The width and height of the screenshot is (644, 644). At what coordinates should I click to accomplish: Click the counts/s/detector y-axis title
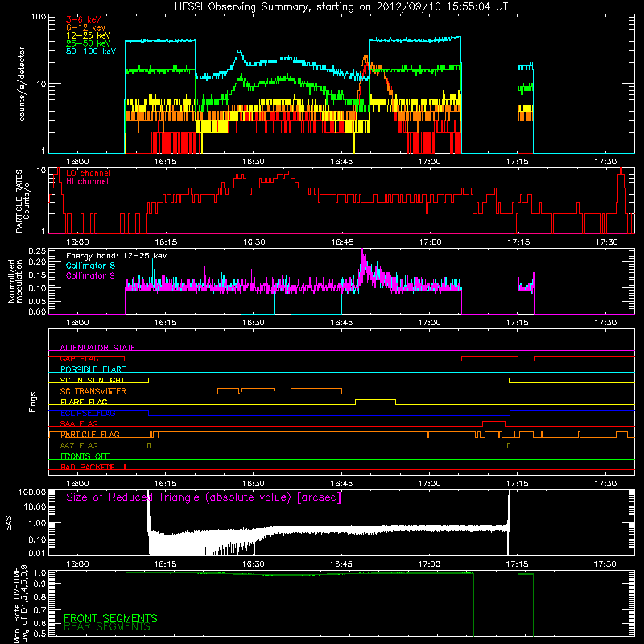click(22, 84)
